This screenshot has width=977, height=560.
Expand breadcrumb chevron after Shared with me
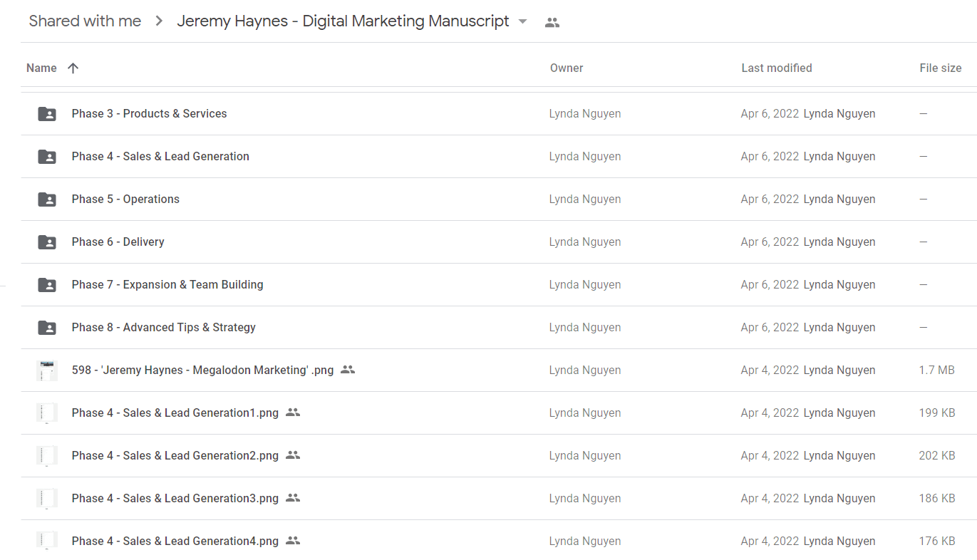click(159, 21)
